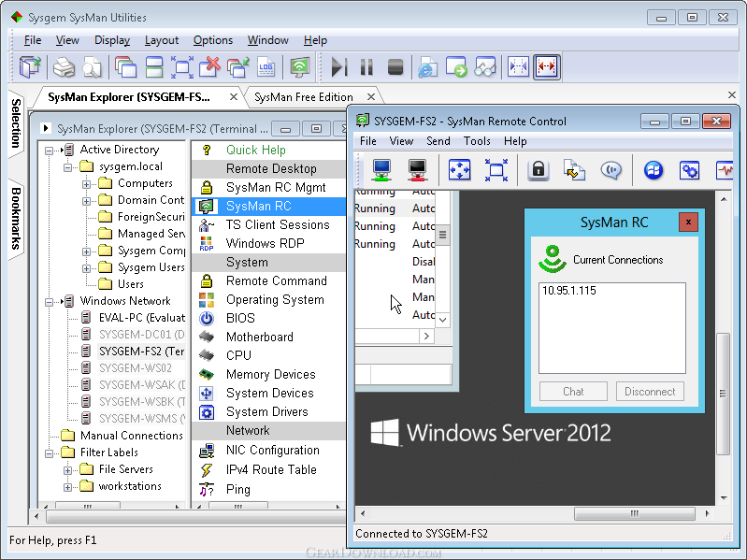
Task: Open the Bookmarks side tab
Action: click(16, 219)
